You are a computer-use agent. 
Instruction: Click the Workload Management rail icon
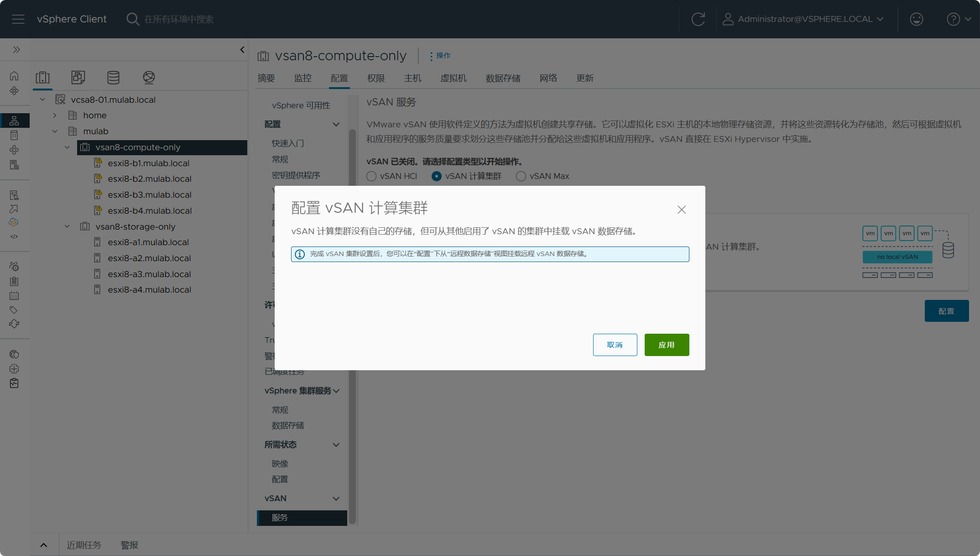pyautogui.click(x=14, y=150)
